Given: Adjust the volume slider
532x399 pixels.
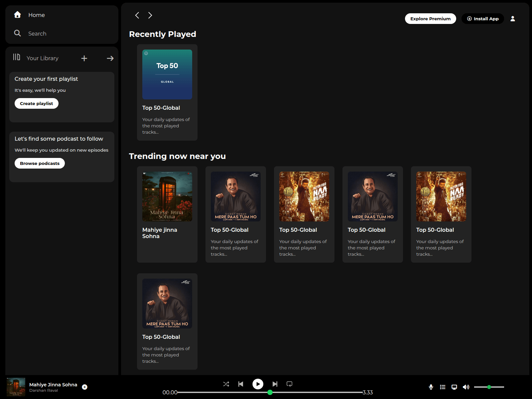Looking at the screenshot, I should click(x=489, y=387).
